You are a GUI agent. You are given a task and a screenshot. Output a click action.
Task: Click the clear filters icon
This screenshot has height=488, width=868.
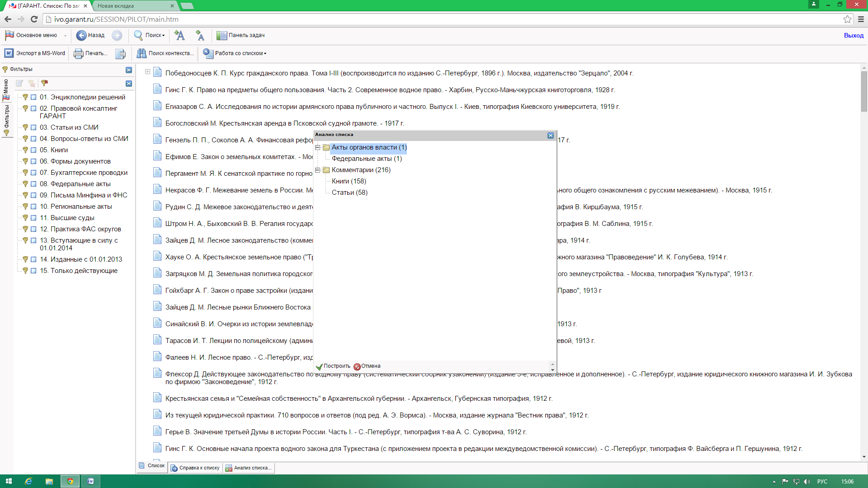coord(32,84)
